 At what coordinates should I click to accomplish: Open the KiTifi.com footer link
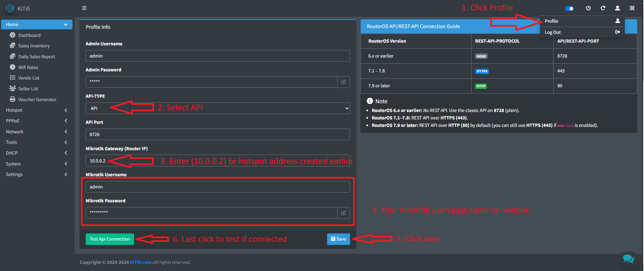tap(141, 262)
